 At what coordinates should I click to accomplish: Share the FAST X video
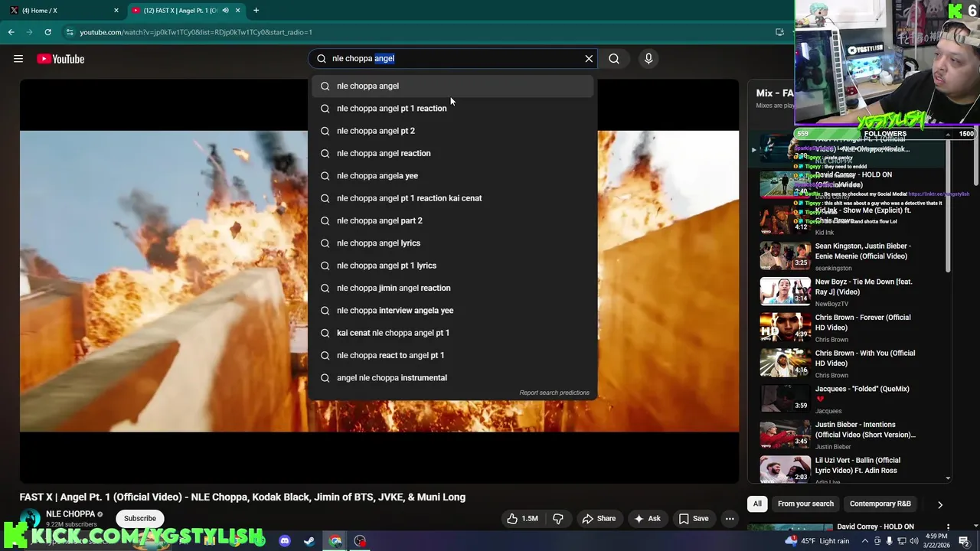[598, 518]
